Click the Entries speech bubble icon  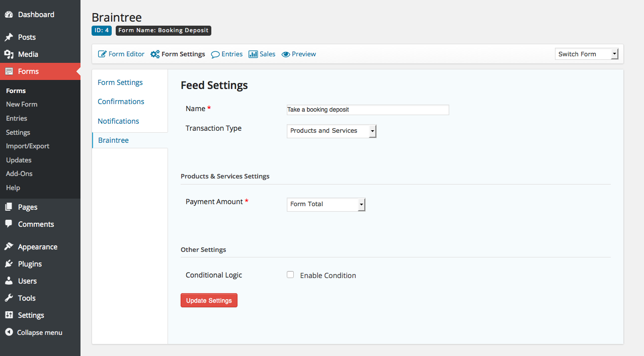215,54
